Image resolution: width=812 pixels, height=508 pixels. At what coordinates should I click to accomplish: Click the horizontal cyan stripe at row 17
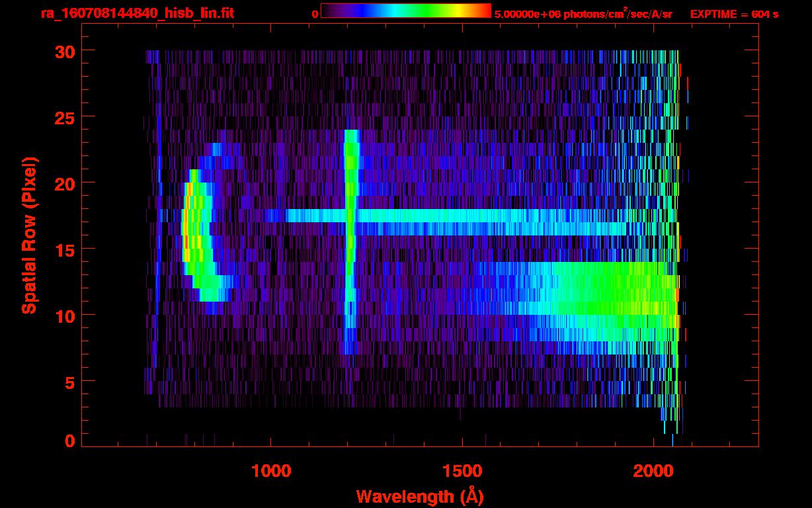pos(463,216)
